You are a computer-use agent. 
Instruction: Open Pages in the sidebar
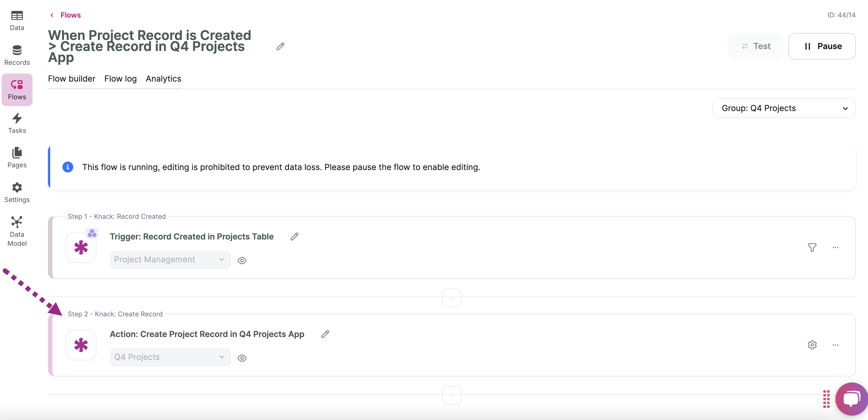coord(17,158)
